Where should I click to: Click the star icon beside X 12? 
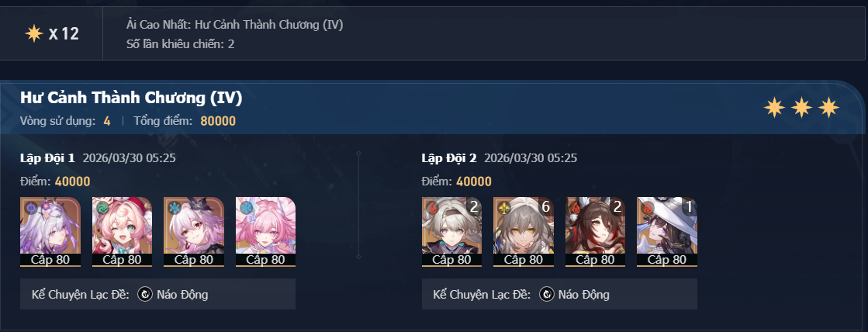[34, 34]
